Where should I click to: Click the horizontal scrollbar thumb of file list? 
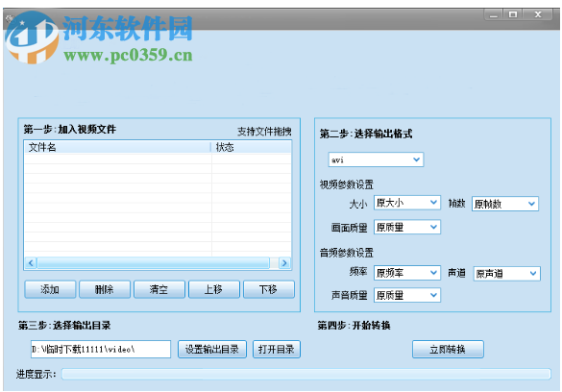point(154,263)
